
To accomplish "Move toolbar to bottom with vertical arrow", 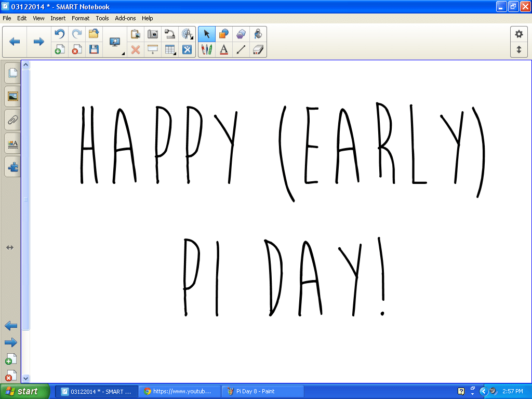I will tap(519, 49).
